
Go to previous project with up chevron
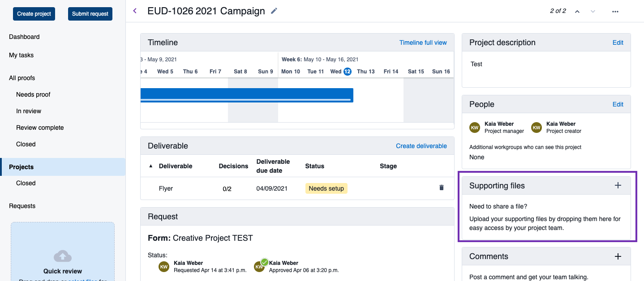(577, 11)
